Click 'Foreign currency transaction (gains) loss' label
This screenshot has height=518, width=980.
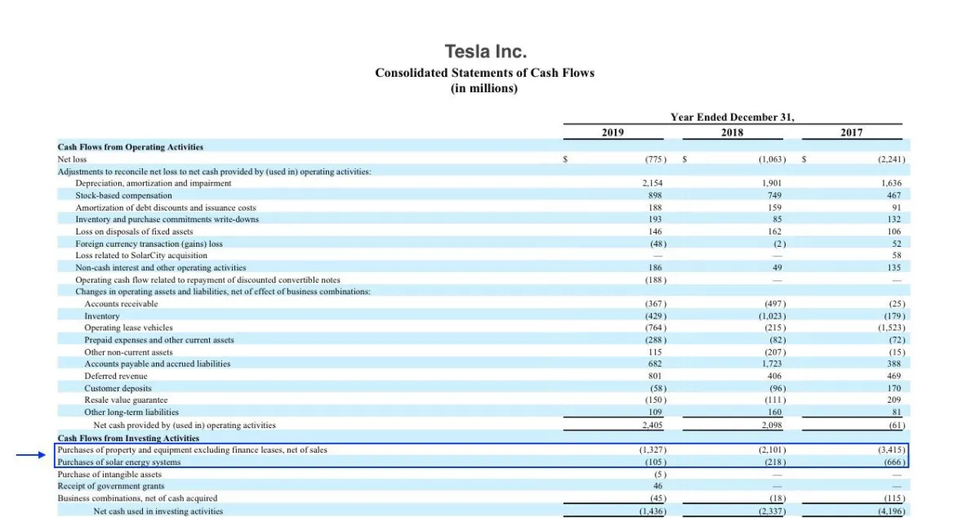point(149,243)
